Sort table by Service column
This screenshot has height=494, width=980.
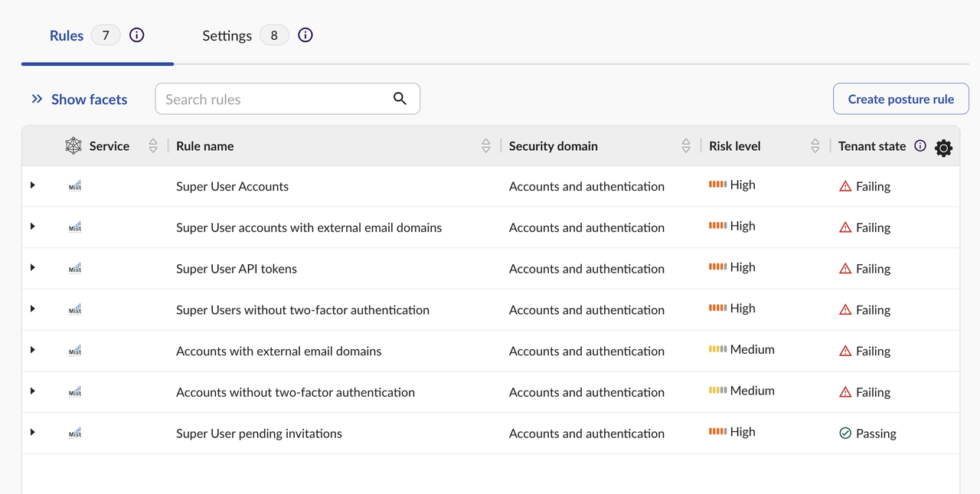click(153, 146)
